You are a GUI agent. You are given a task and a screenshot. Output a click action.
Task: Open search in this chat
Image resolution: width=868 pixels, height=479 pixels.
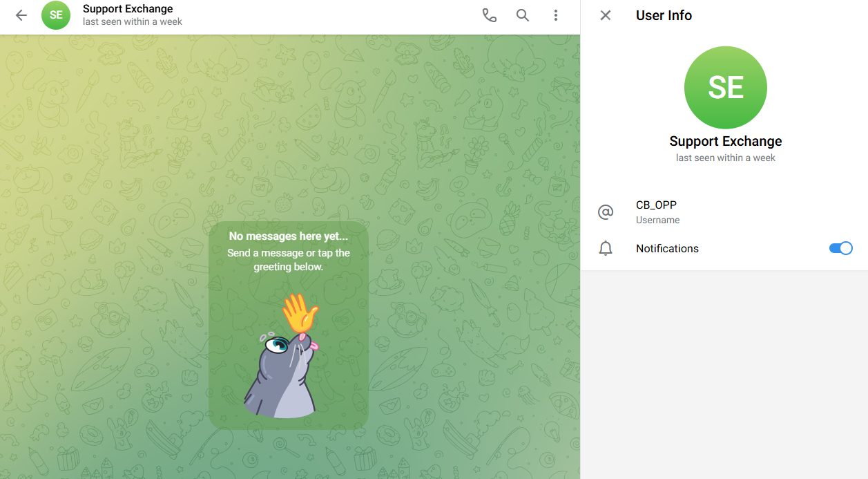tap(523, 15)
